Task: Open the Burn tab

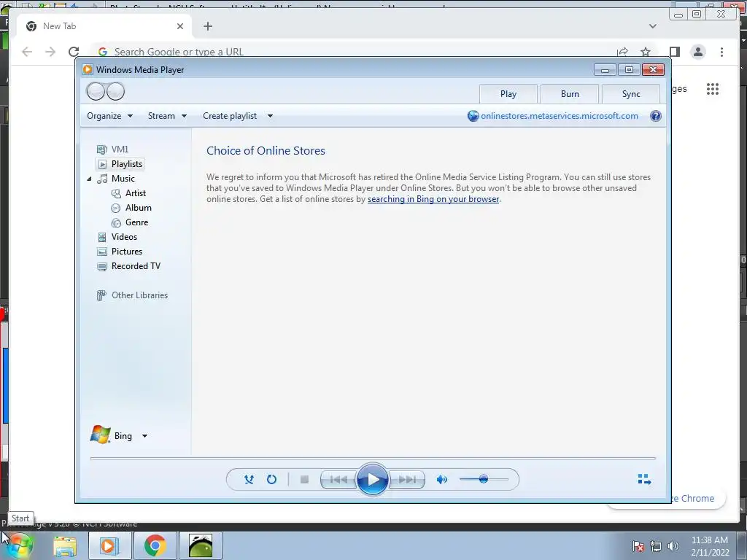Action: (570, 94)
